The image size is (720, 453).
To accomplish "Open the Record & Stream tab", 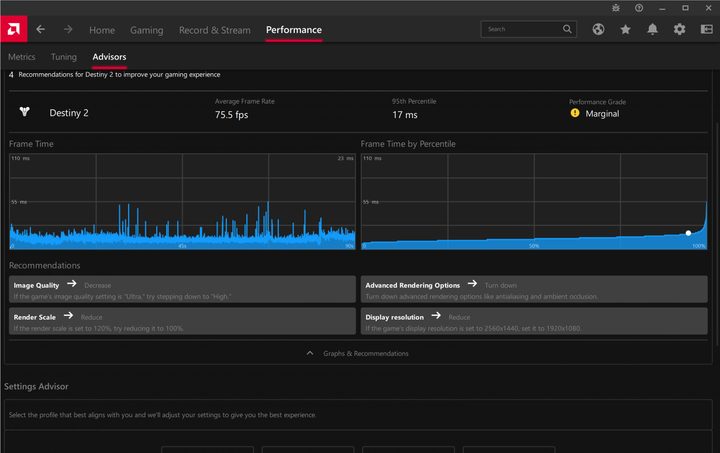I will (214, 30).
